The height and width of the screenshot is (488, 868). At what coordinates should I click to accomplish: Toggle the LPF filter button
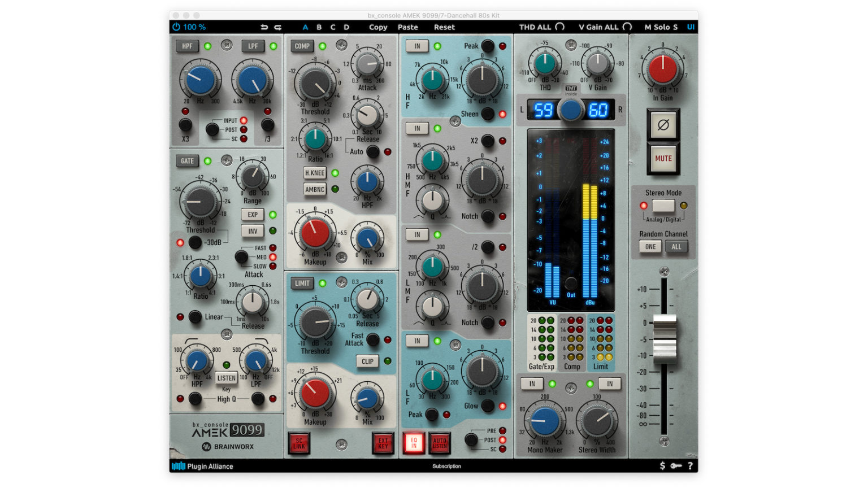click(x=253, y=46)
